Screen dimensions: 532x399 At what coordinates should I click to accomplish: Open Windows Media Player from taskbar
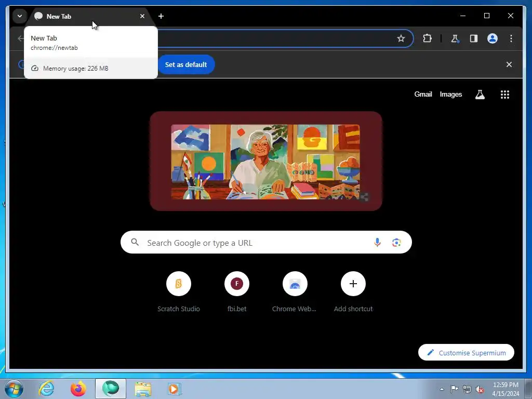(175, 389)
